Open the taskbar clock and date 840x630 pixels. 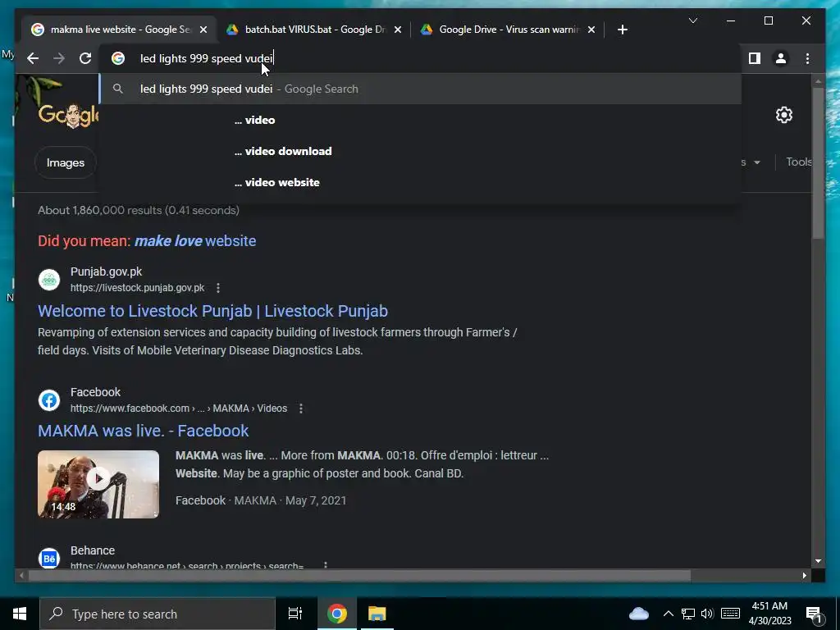(x=769, y=614)
